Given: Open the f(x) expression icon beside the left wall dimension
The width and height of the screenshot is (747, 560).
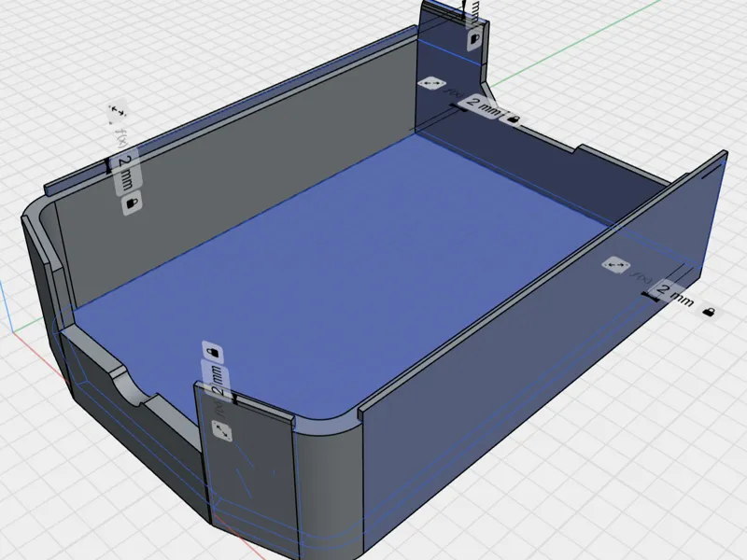Looking at the screenshot, I should [122, 137].
